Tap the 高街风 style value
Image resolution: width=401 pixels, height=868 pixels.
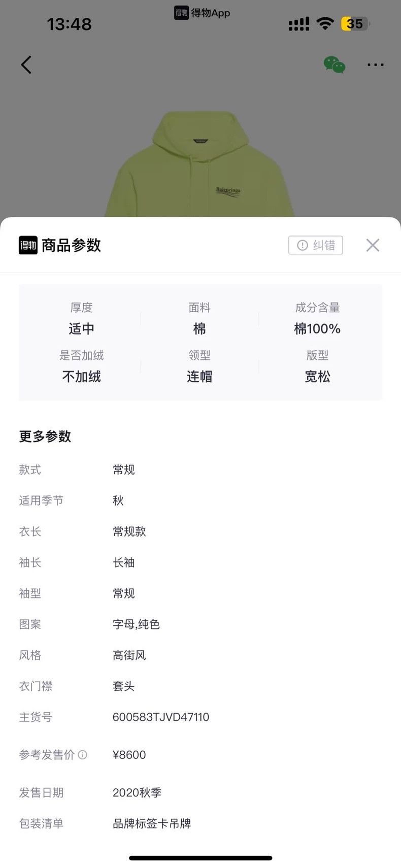tap(129, 655)
